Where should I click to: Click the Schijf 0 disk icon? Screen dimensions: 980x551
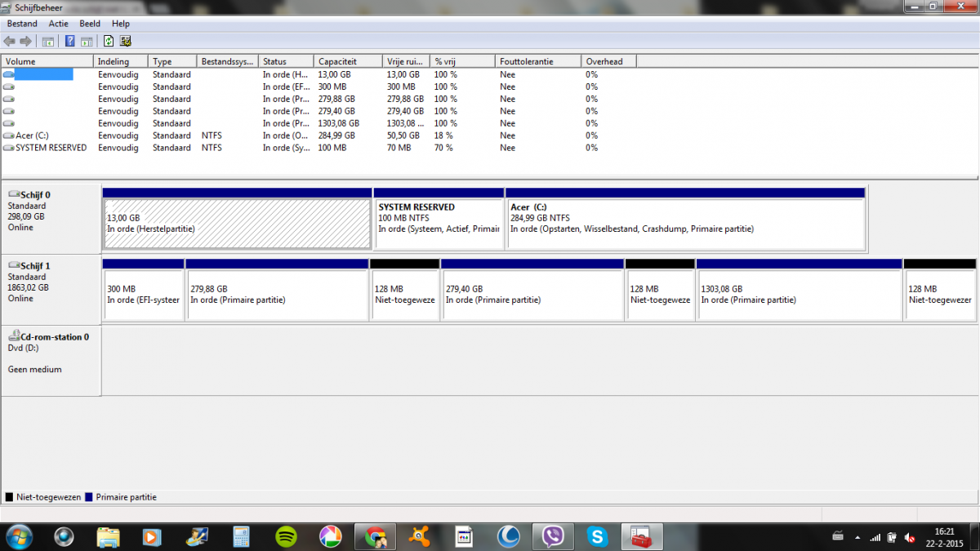(14, 195)
